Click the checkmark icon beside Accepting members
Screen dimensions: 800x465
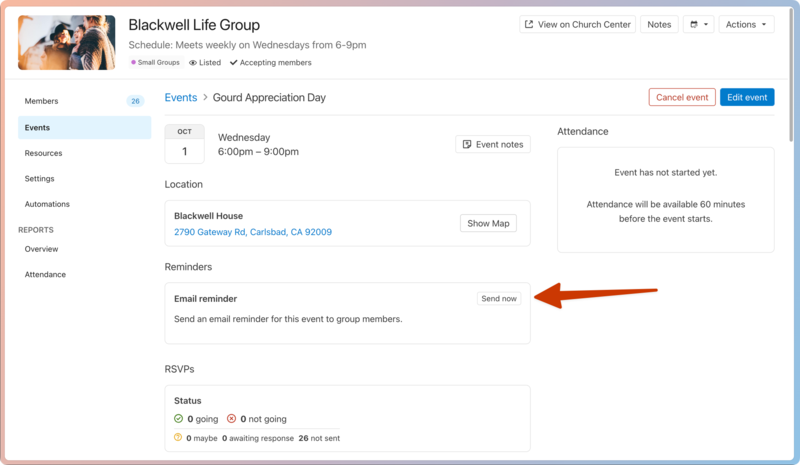[x=233, y=63]
